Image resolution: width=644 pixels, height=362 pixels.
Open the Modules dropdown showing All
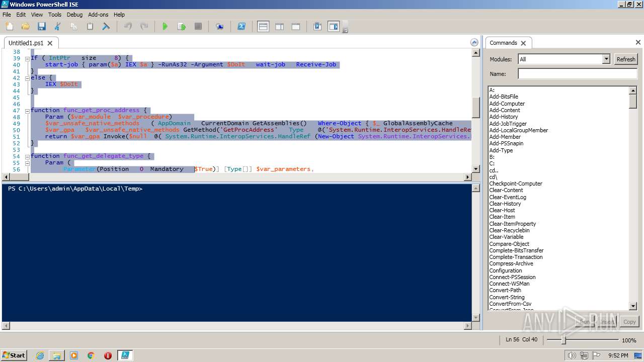tap(564, 59)
